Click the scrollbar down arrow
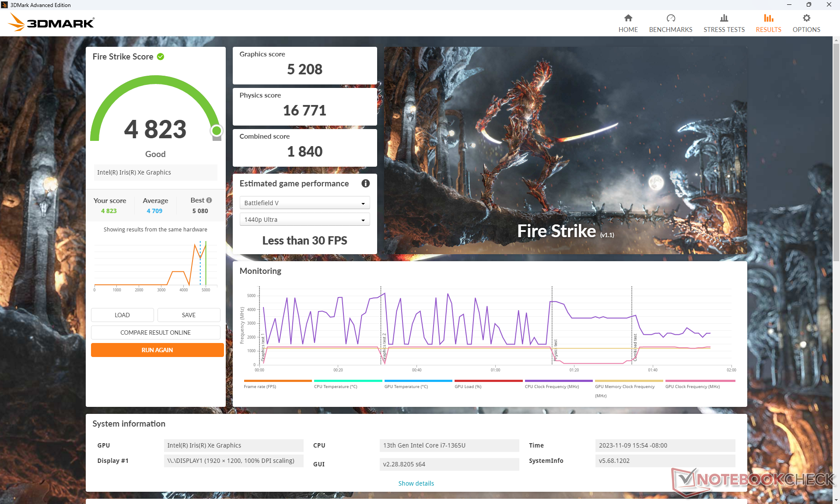 click(x=836, y=500)
